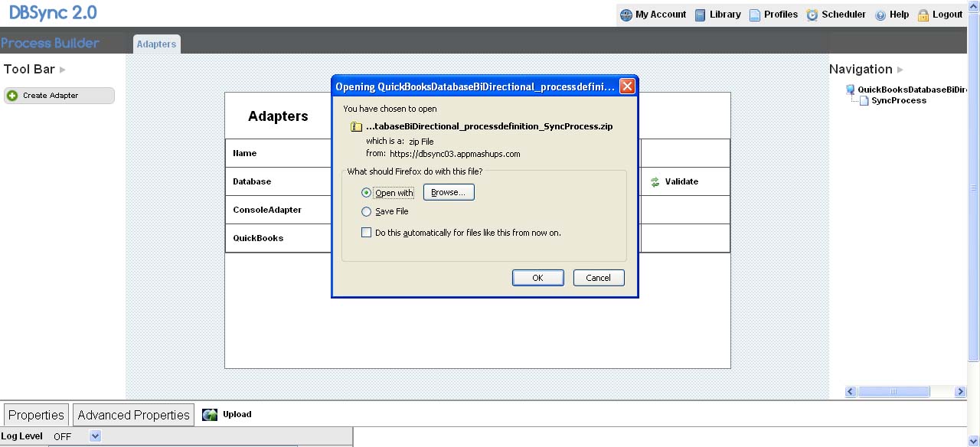
Task: Click the green Create Adapter plus icon
Action: click(12, 96)
